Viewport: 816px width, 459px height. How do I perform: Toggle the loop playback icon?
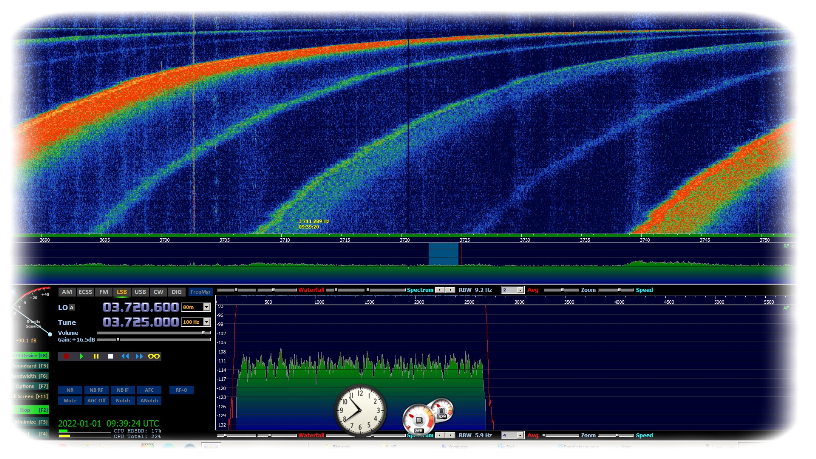[x=154, y=356]
